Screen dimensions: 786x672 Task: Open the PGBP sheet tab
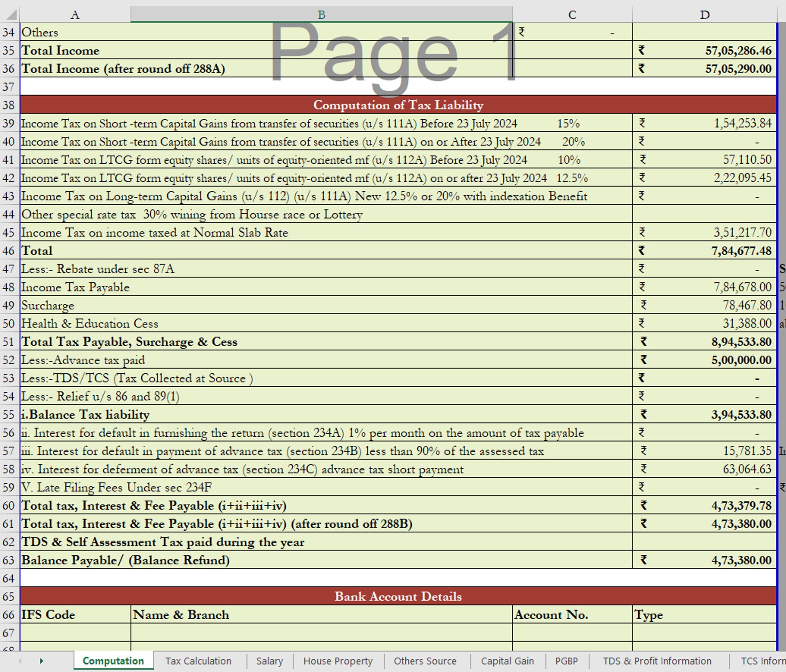pyautogui.click(x=566, y=661)
